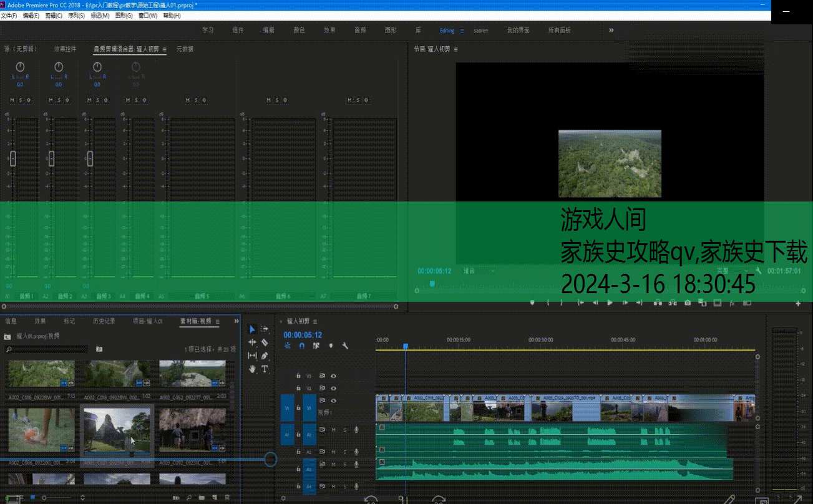Click channel 2 pan knob
Image resolution: width=813 pixels, height=504 pixels.
pos(59,67)
